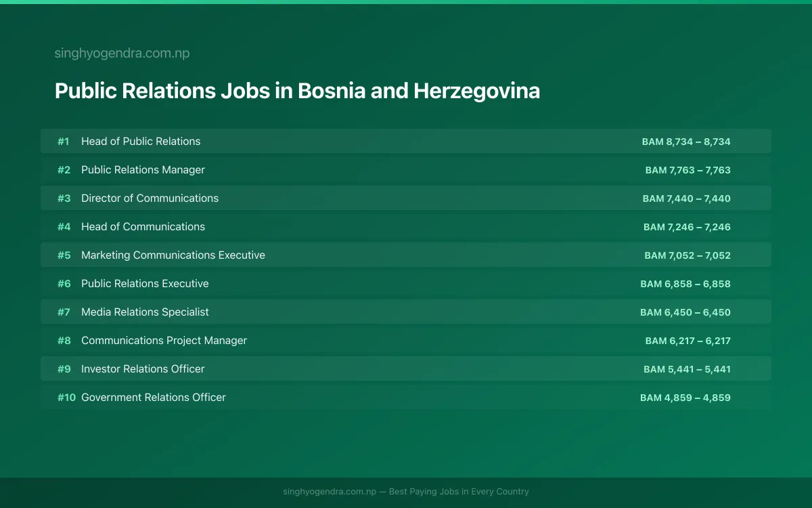
Task: Click rank number #3
Action: pyautogui.click(x=64, y=198)
